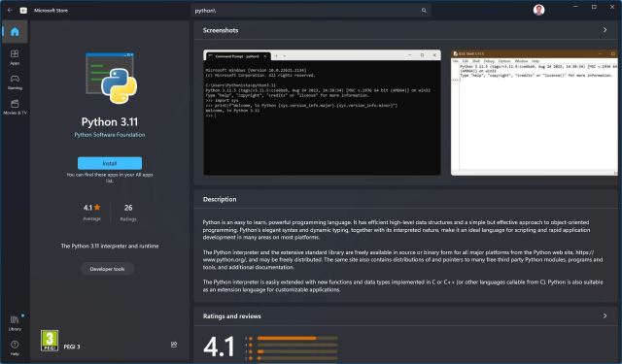Click the orange star next to 4.1
This screenshot has height=364, width=622.
[x=97, y=207]
